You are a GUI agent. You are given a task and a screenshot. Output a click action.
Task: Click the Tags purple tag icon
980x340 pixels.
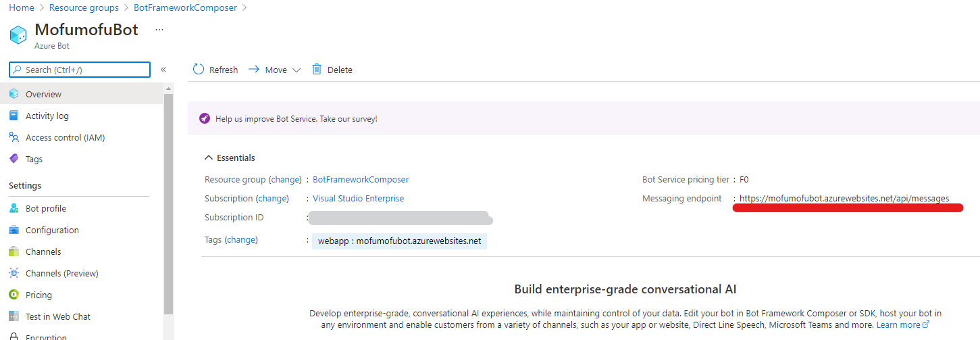pyautogui.click(x=14, y=159)
